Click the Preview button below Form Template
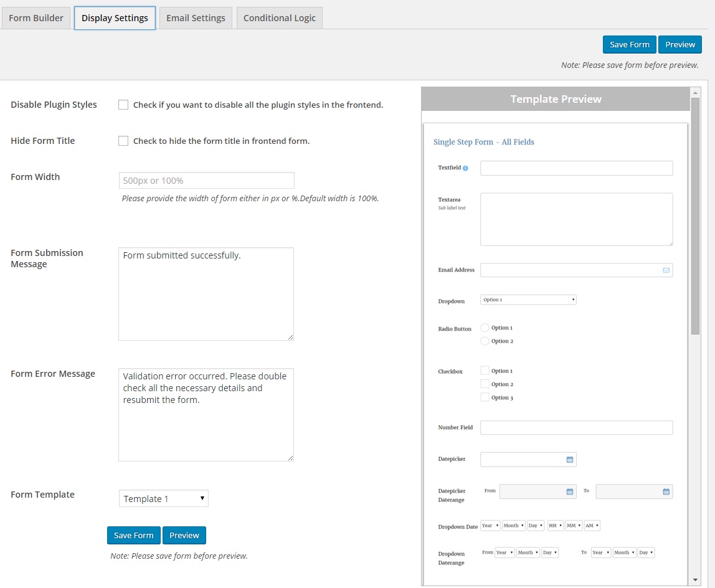This screenshot has width=715, height=588. pos(184,536)
